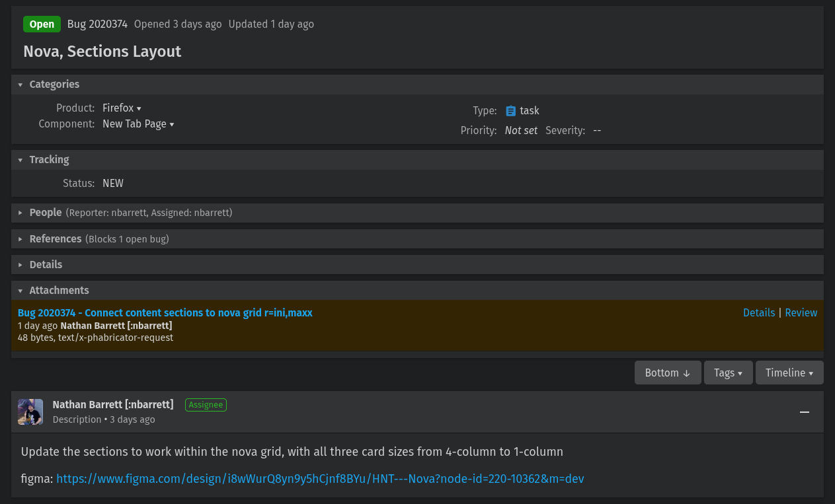Collapse the Categories section
Viewport: 835px width, 504px height.
coord(20,85)
